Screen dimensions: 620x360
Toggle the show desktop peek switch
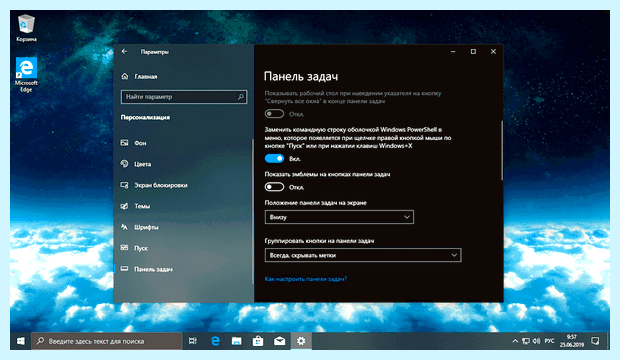click(x=274, y=114)
